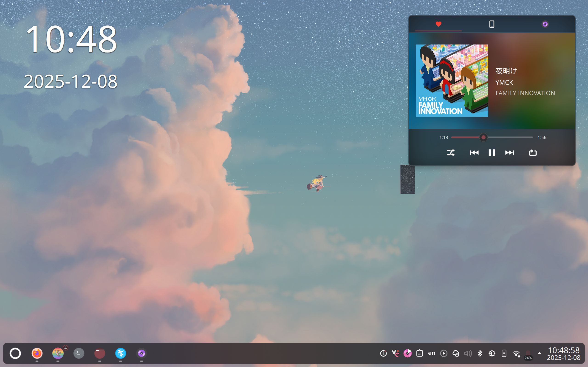Toggle the repeat playback button

coord(533,153)
